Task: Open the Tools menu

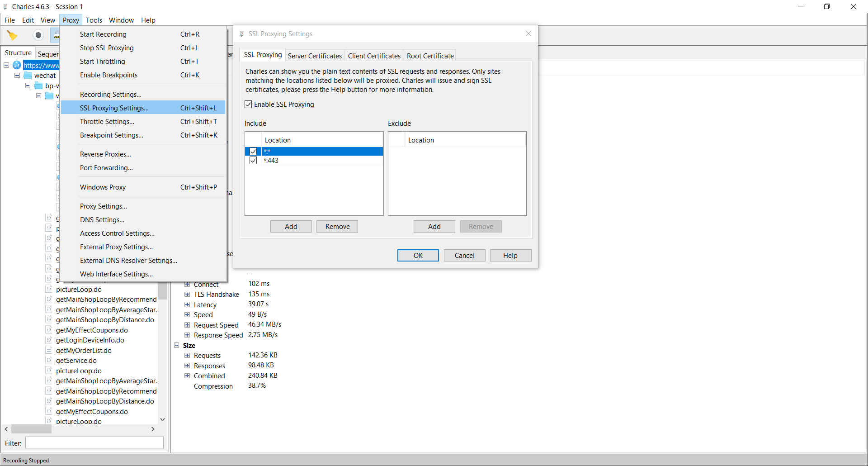Action: pos(94,20)
